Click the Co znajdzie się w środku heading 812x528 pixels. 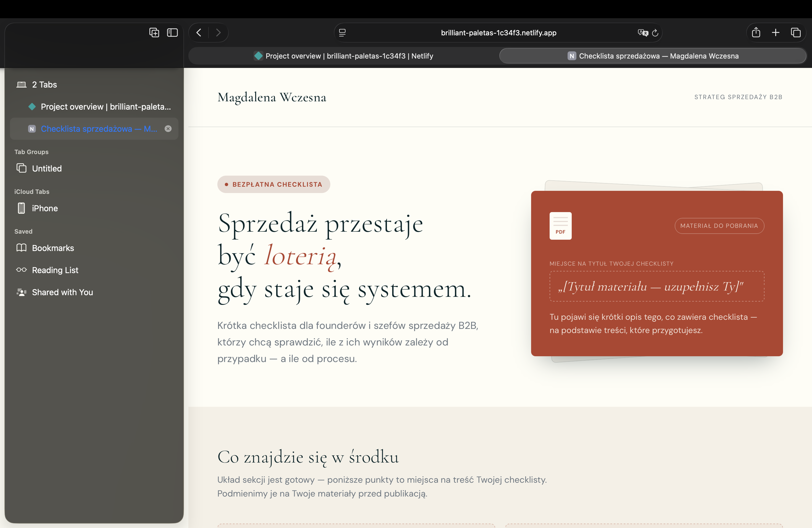(308, 457)
